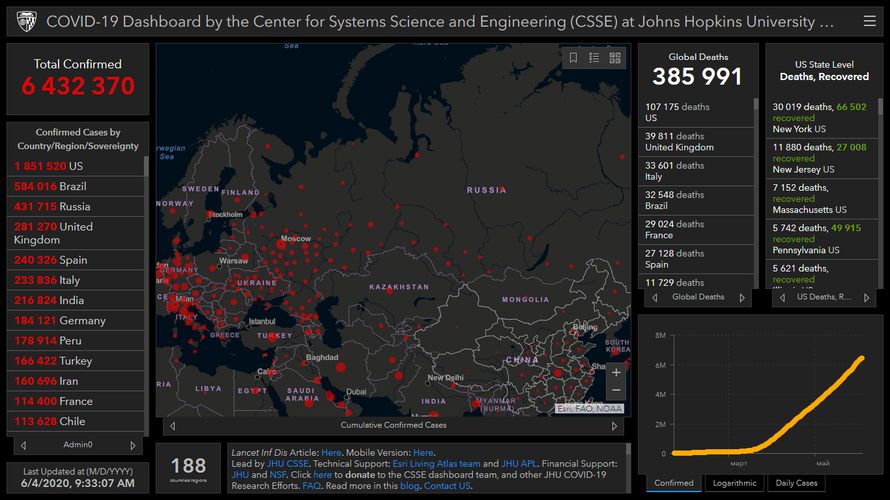Open the FAQ link
Image resolution: width=890 pixels, height=500 pixels.
[312, 486]
